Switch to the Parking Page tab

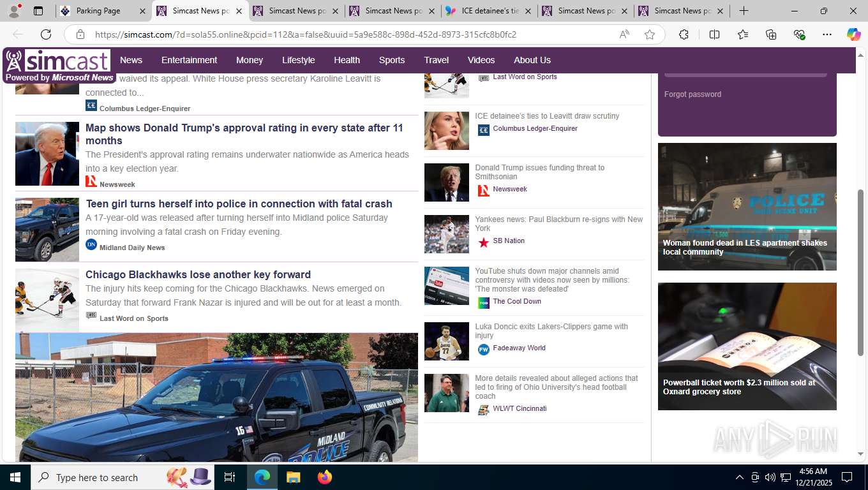coord(103,11)
